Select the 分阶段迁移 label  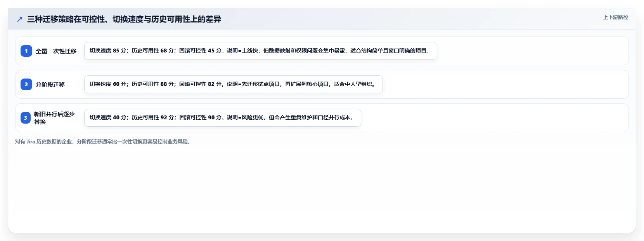50,84
